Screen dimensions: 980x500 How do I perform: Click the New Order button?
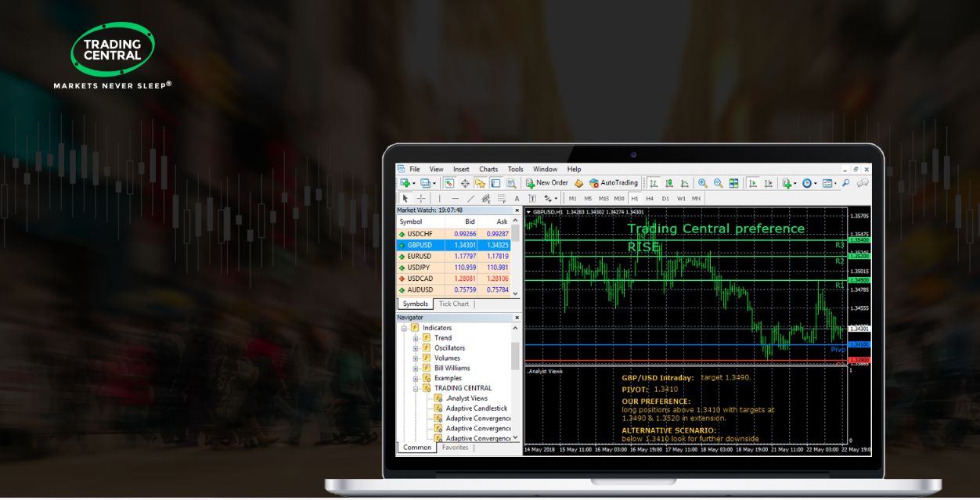pyautogui.click(x=546, y=183)
